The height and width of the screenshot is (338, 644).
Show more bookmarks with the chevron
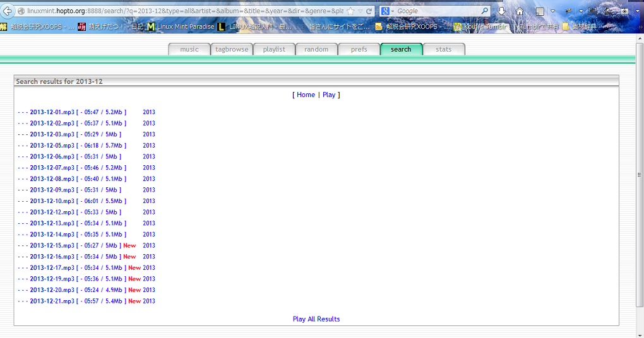pos(640,26)
